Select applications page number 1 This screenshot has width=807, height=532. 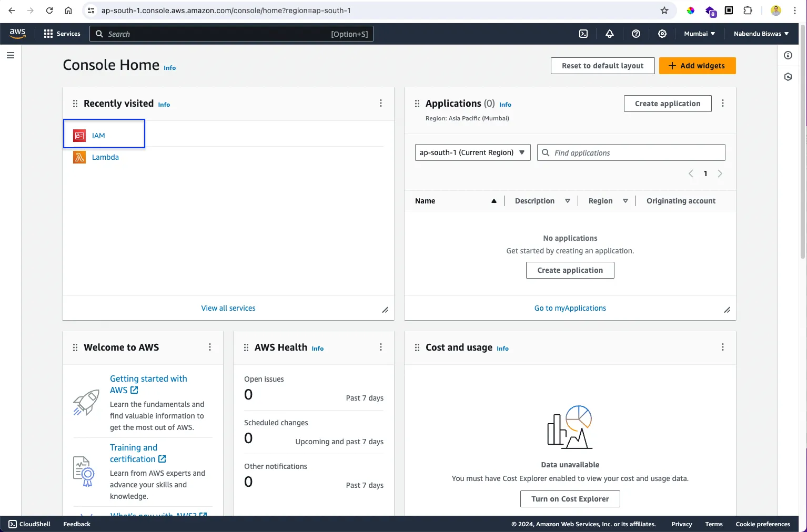point(705,173)
